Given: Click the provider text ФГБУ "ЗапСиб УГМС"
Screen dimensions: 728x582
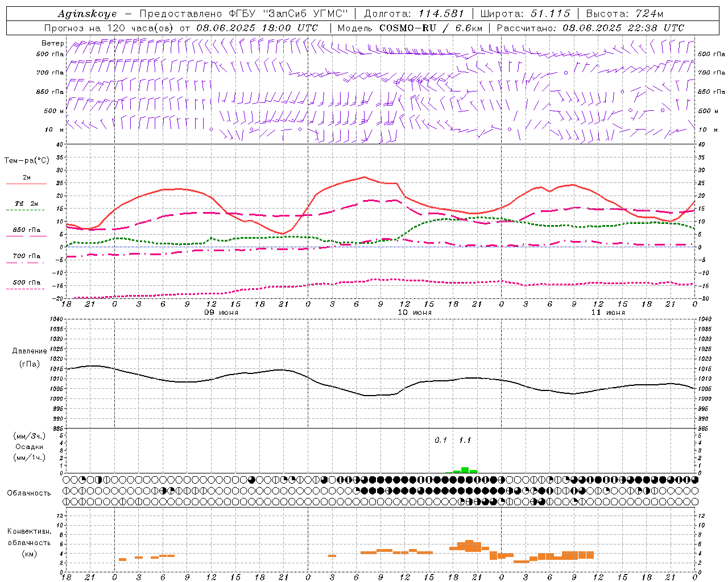Looking at the screenshot, I should 288,14.
